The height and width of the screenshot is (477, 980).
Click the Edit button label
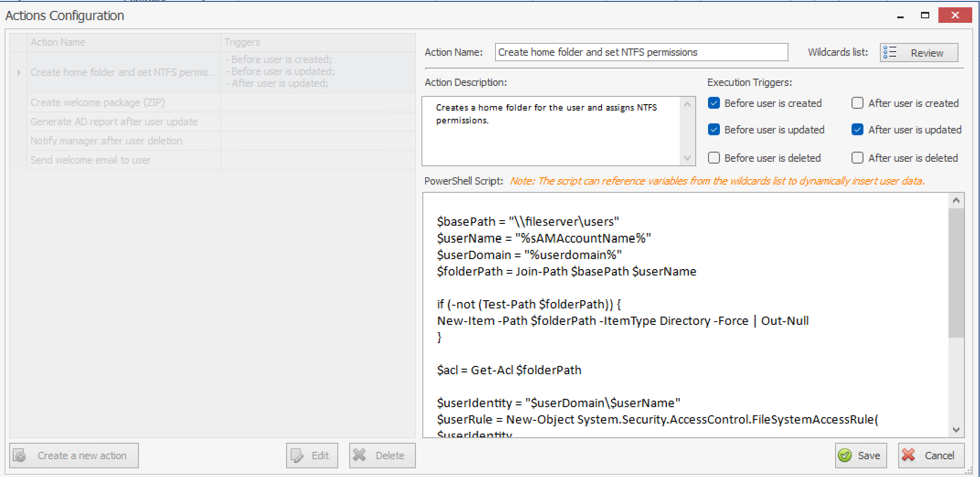point(320,456)
